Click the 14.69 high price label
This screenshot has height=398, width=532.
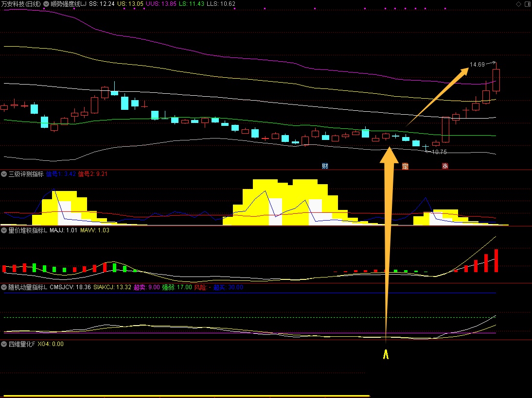pos(477,65)
